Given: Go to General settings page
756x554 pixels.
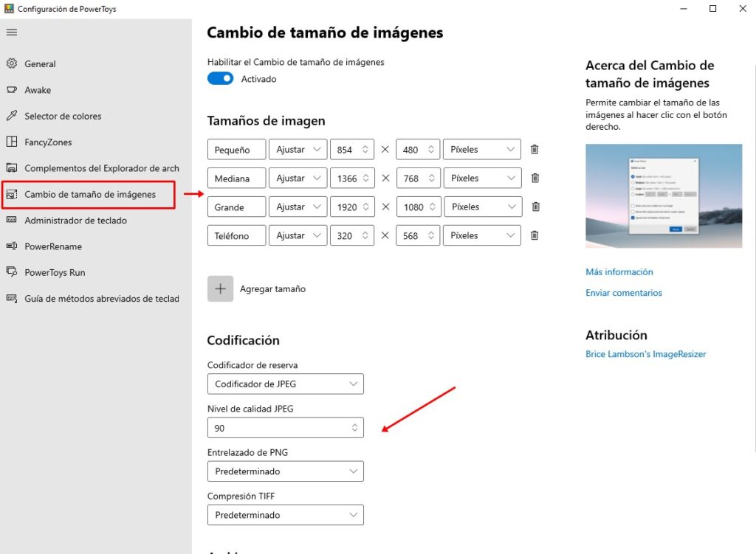Looking at the screenshot, I should (x=40, y=63).
